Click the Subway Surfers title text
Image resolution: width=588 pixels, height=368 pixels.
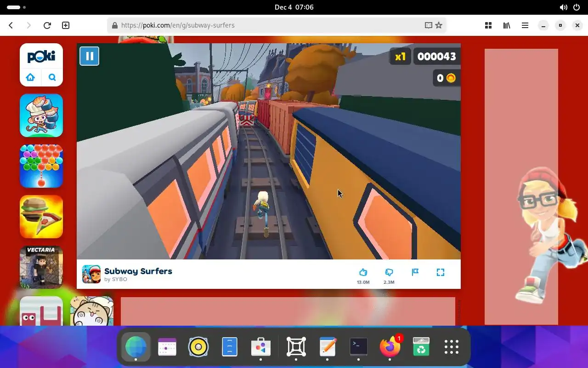tap(138, 271)
